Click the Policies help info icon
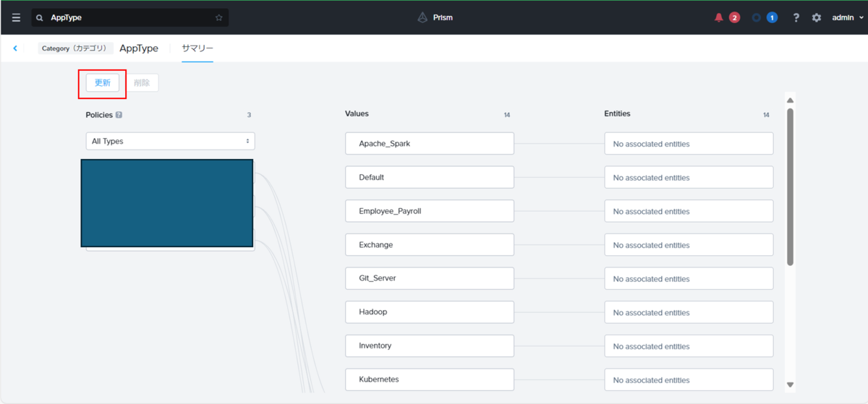This screenshot has height=404, width=868. (119, 115)
